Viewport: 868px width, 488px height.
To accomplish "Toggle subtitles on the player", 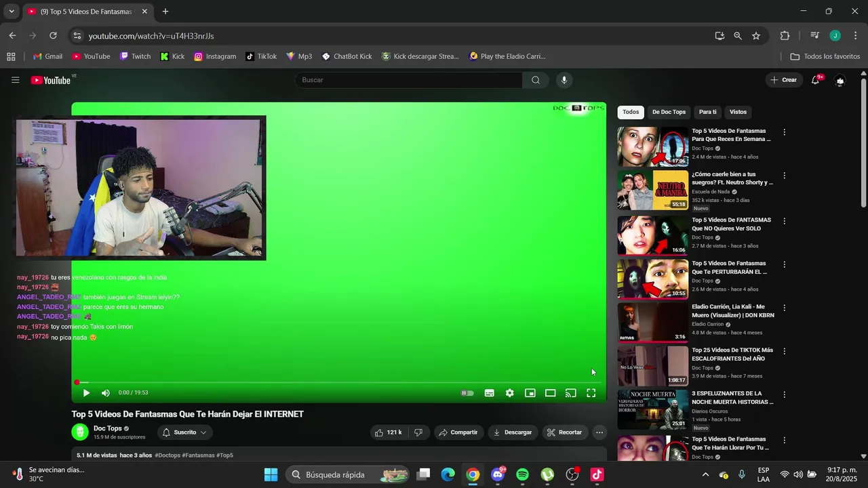I will (489, 392).
